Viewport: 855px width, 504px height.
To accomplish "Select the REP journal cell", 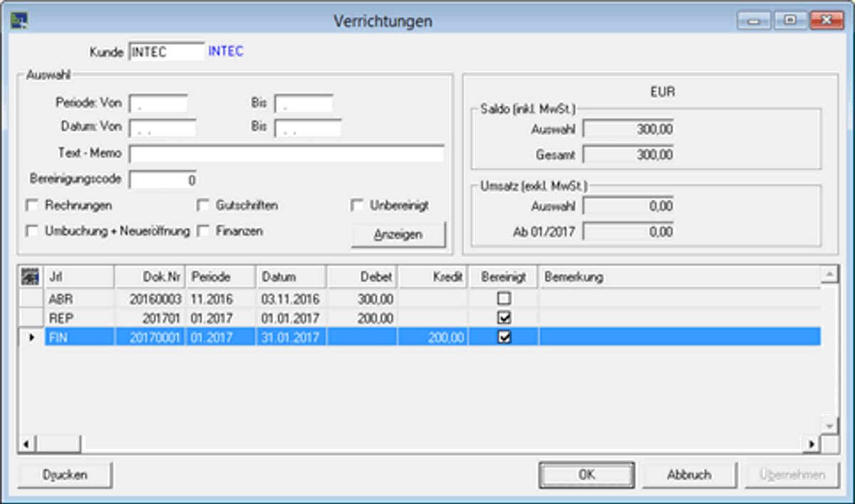I will coord(78,318).
